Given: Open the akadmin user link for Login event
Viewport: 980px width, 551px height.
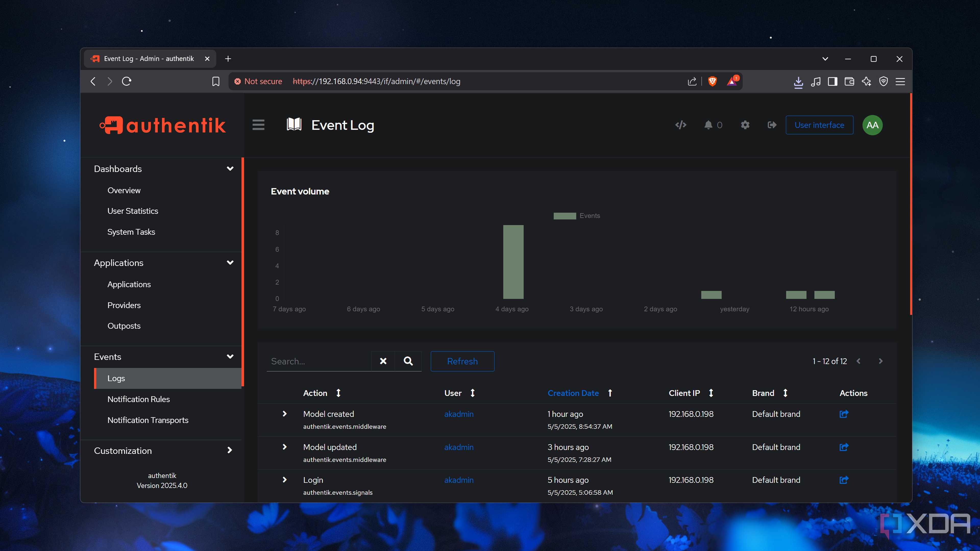Looking at the screenshot, I should [x=459, y=480].
